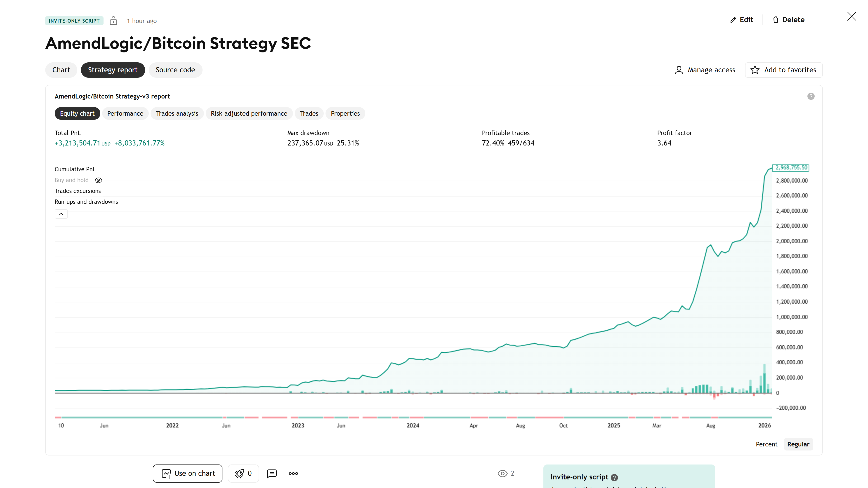Click the Edit pencil button

pyautogui.click(x=741, y=20)
